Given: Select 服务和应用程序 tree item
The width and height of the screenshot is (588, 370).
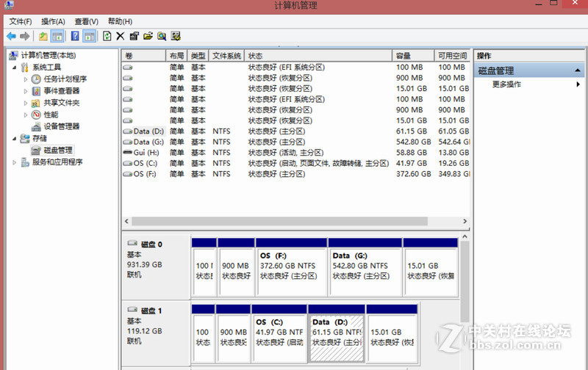Looking at the screenshot, I should click(x=57, y=162).
